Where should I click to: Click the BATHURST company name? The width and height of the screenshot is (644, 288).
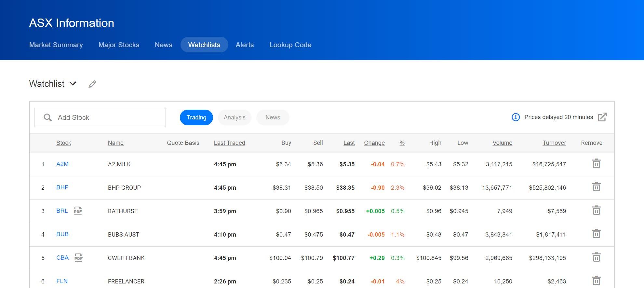pyautogui.click(x=123, y=211)
